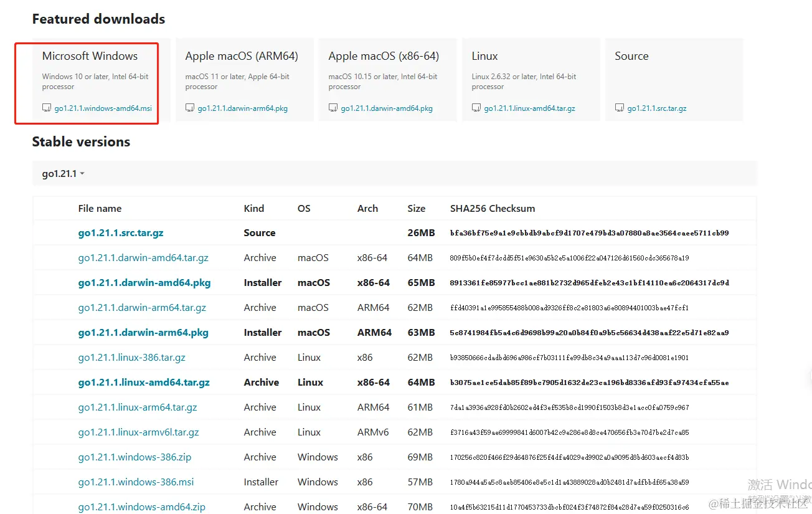Click the 26MB size cell
The image size is (812, 514).
click(421, 233)
